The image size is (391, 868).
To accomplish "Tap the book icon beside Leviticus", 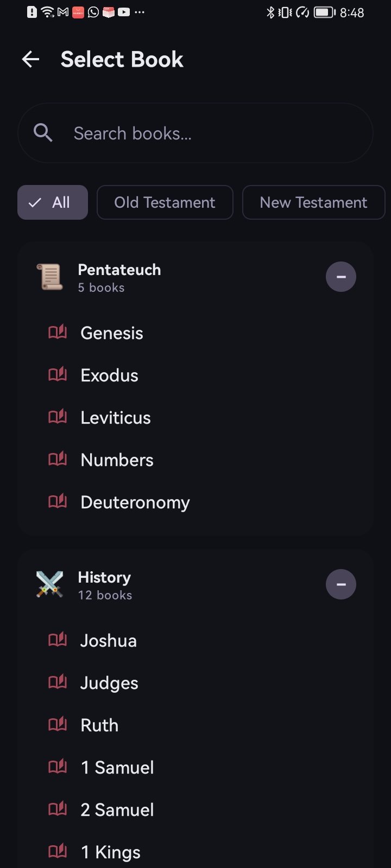I will pyautogui.click(x=58, y=417).
